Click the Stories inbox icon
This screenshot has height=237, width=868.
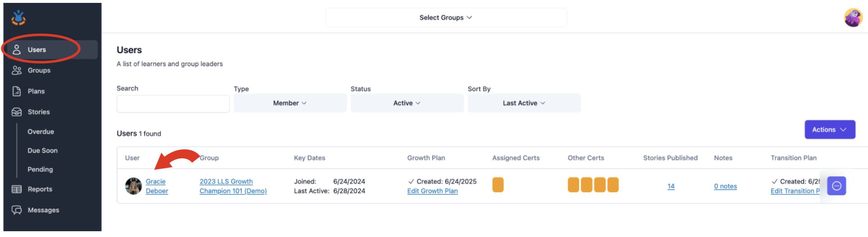pos(17,112)
